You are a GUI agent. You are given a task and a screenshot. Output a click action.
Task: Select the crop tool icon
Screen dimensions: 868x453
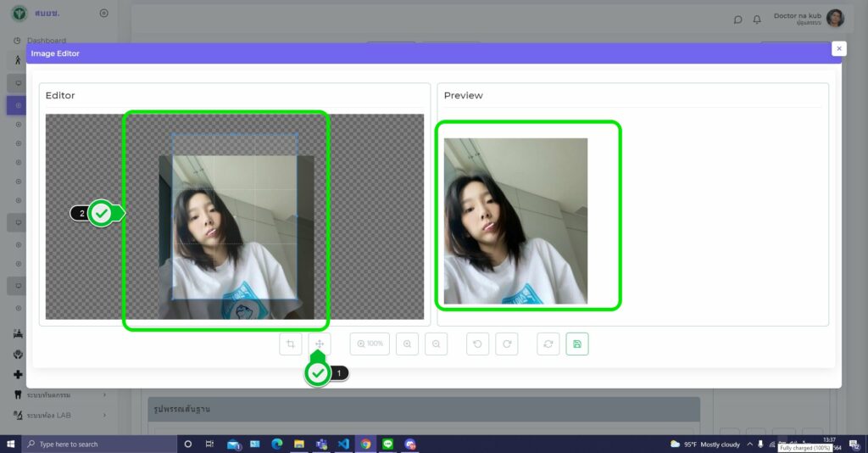pos(291,344)
